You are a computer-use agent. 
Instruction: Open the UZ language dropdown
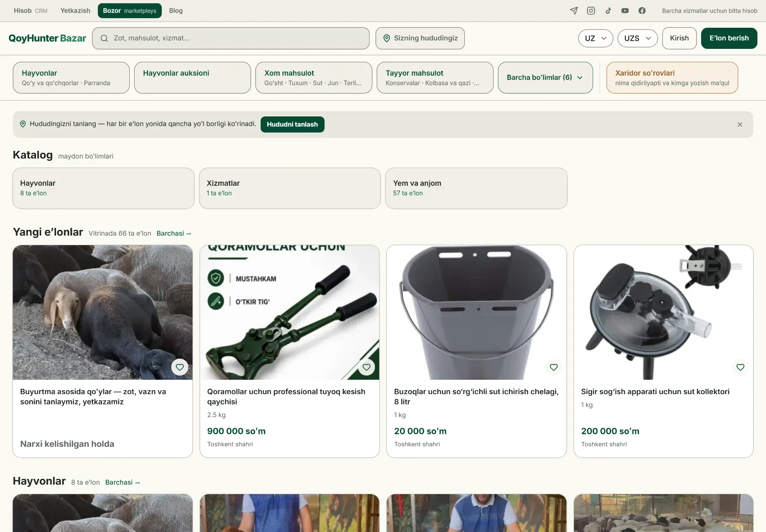tap(596, 38)
